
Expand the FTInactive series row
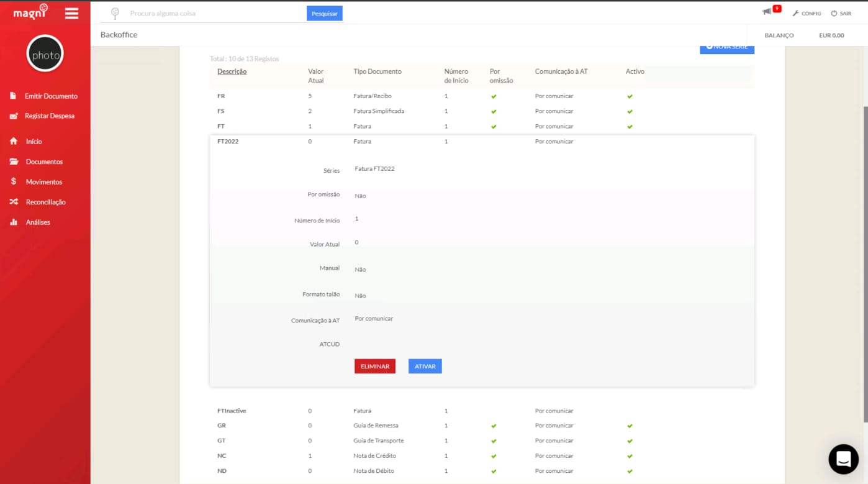pos(482,411)
